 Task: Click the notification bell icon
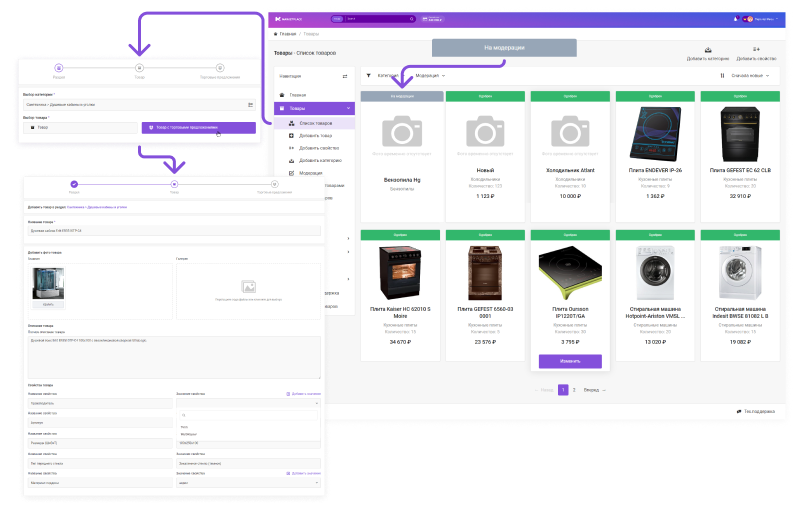(x=736, y=19)
